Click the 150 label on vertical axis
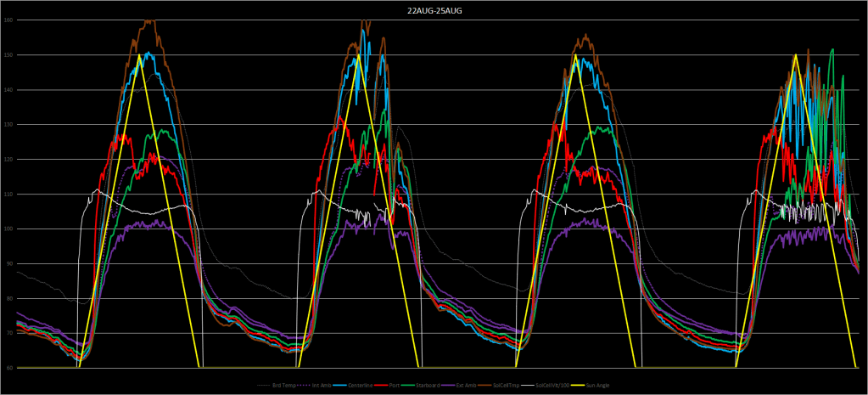 pos(9,55)
